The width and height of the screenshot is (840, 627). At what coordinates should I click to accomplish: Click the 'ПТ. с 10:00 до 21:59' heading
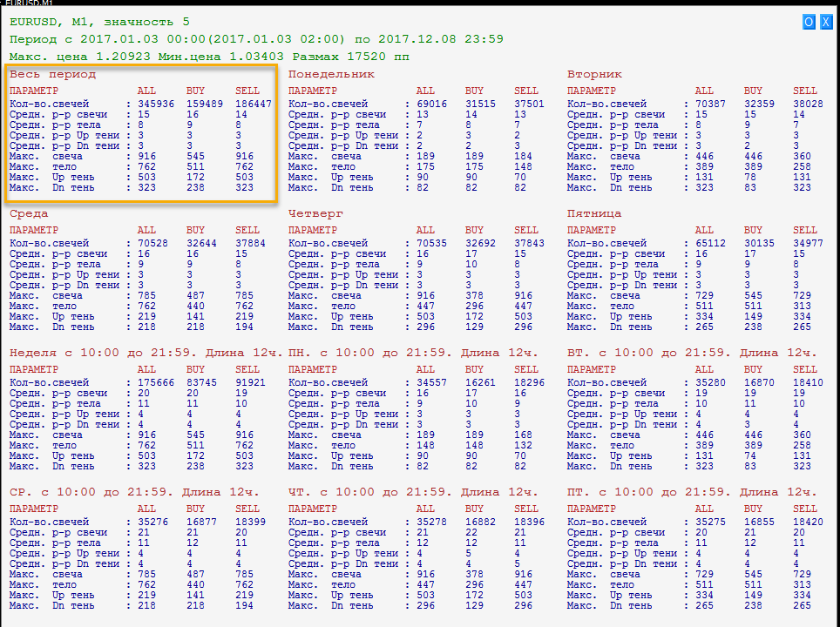(692, 492)
